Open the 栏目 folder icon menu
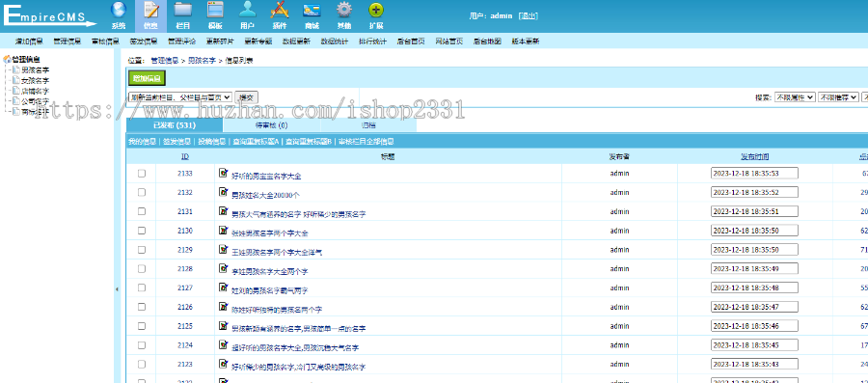 (182, 14)
